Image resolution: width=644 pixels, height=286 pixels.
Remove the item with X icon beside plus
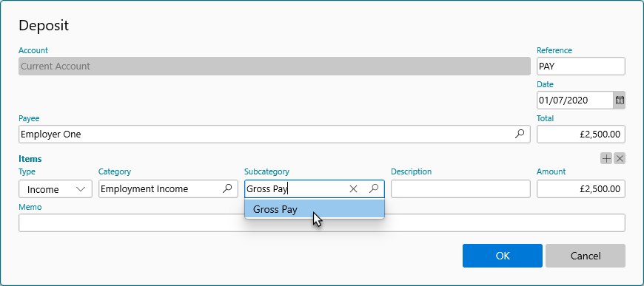click(x=620, y=158)
